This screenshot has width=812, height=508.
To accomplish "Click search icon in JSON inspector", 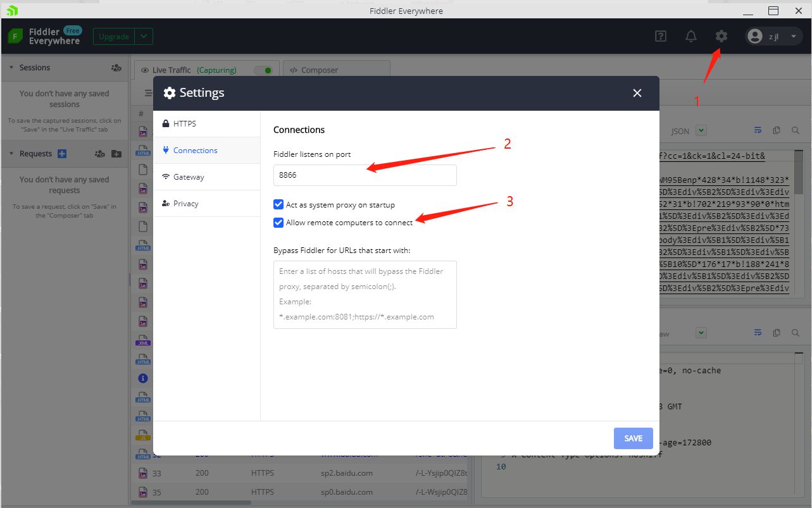I will (796, 130).
